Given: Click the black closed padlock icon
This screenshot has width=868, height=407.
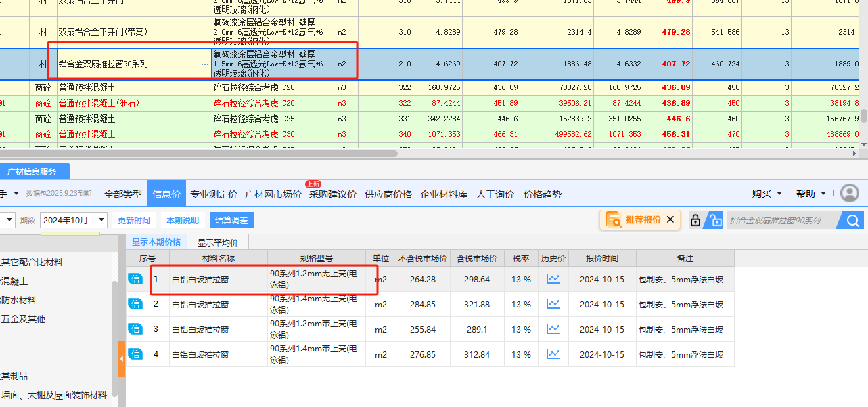Looking at the screenshot, I should coord(695,220).
